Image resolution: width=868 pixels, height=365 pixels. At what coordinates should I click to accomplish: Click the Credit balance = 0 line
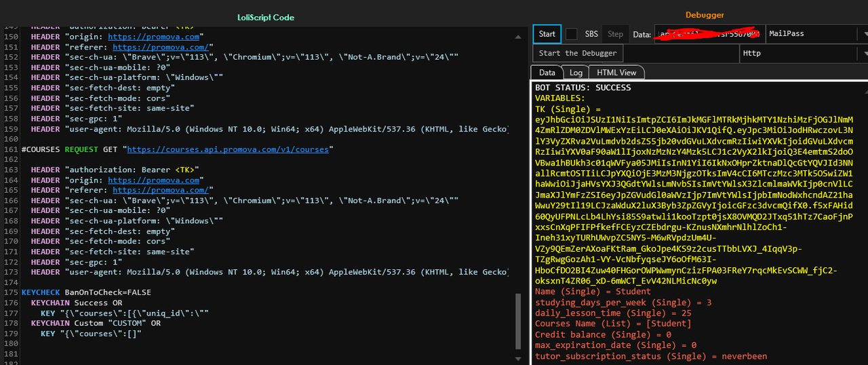pyautogui.click(x=603, y=334)
